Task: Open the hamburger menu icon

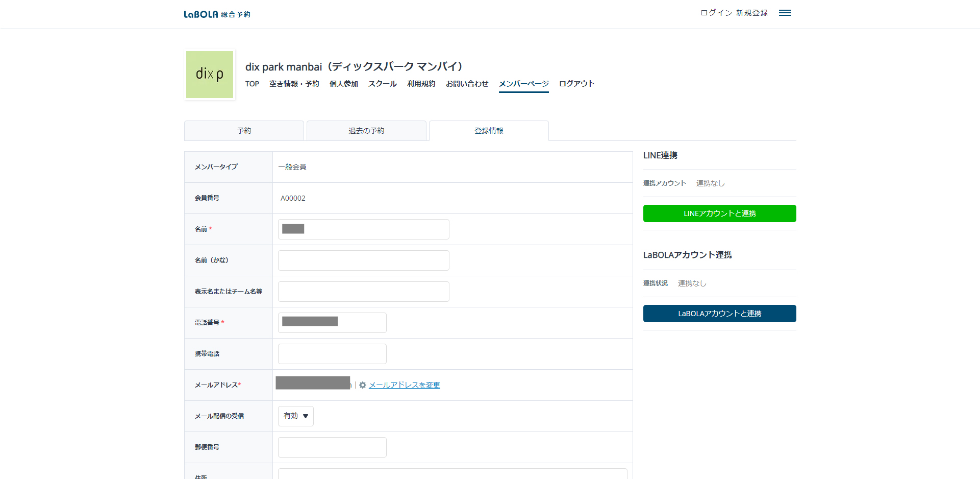Action: point(785,13)
